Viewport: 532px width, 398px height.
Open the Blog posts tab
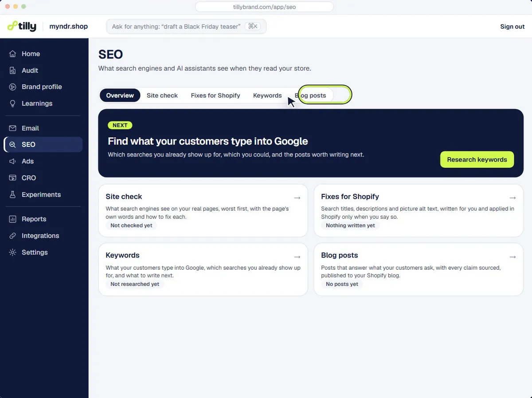tap(310, 95)
